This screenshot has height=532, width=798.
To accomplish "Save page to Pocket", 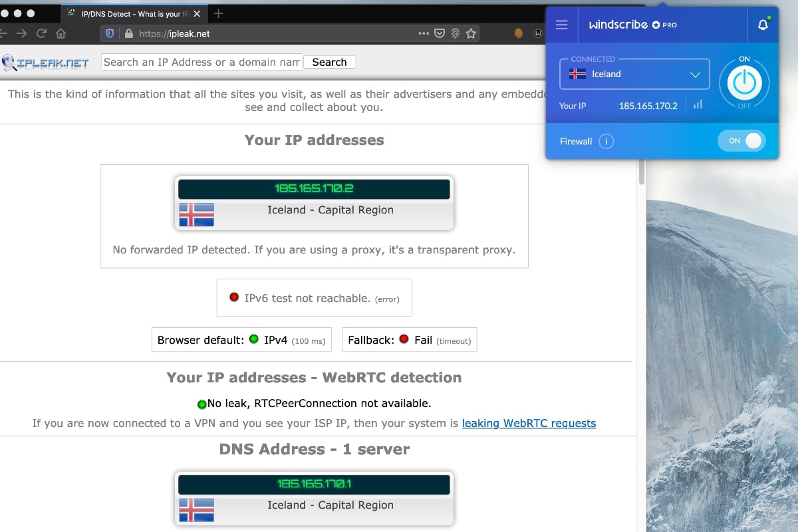I will coord(440,33).
